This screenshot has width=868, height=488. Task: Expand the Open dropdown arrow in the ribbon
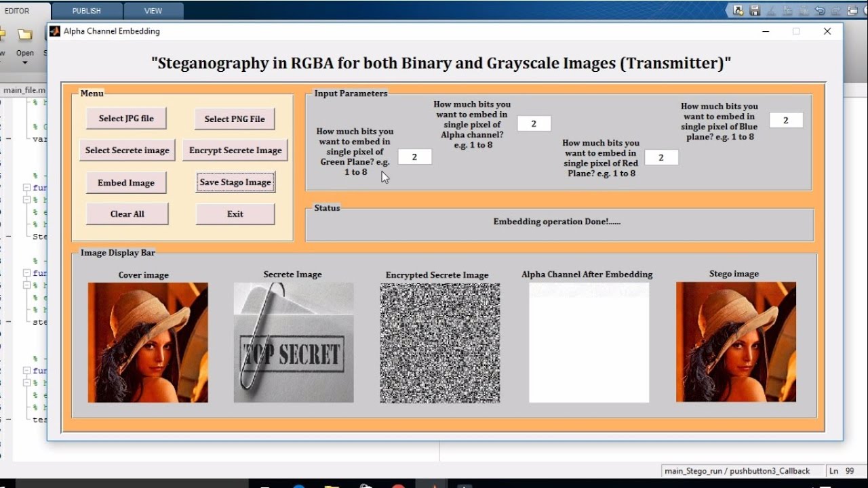25,63
